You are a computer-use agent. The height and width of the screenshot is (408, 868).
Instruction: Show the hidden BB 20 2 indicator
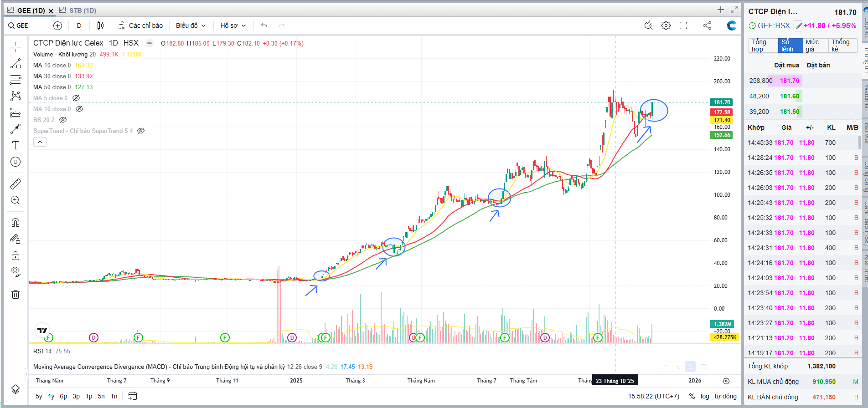[63, 120]
